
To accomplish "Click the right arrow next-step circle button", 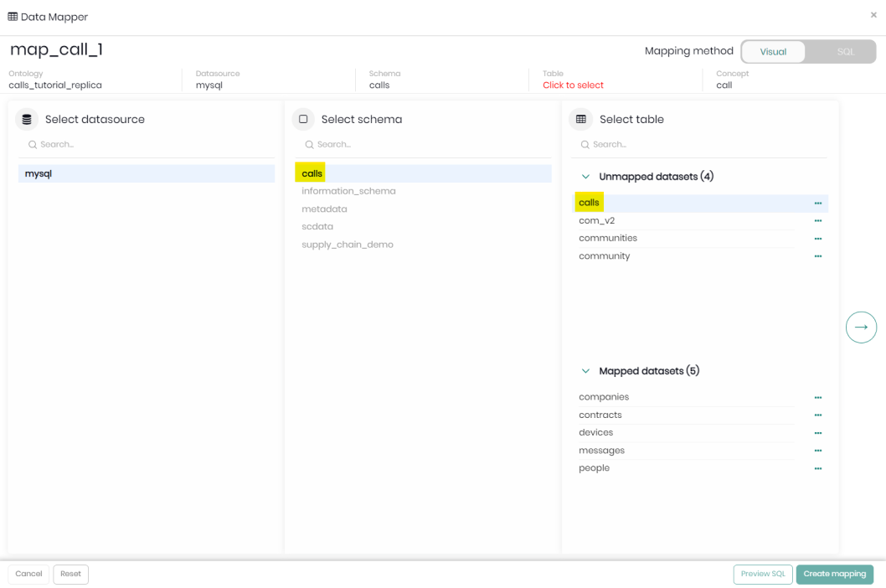I will click(x=861, y=327).
